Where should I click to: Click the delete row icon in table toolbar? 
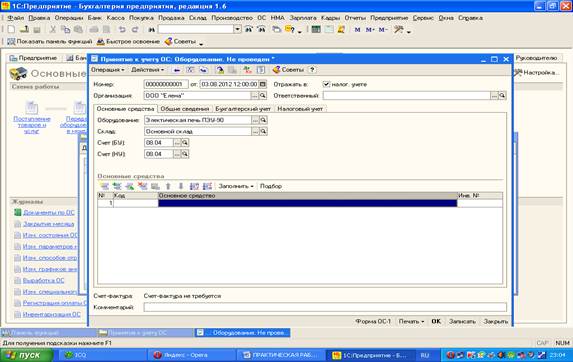[143, 186]
